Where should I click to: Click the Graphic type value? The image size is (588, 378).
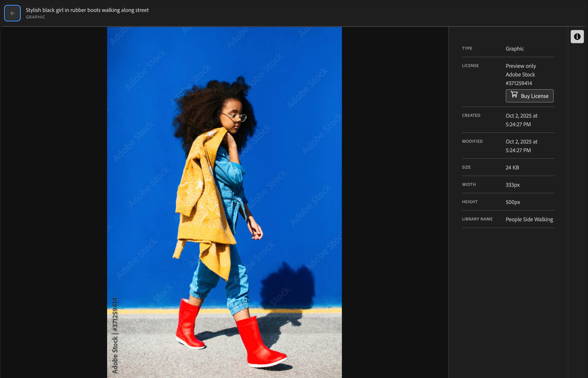click(x=514, y=49)
